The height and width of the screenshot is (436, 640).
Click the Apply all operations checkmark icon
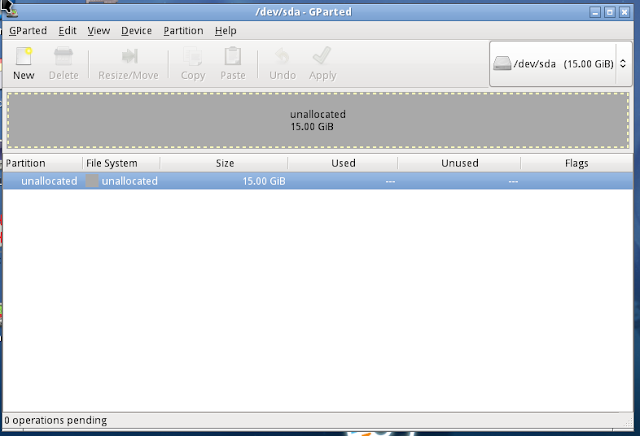[322, 56]
